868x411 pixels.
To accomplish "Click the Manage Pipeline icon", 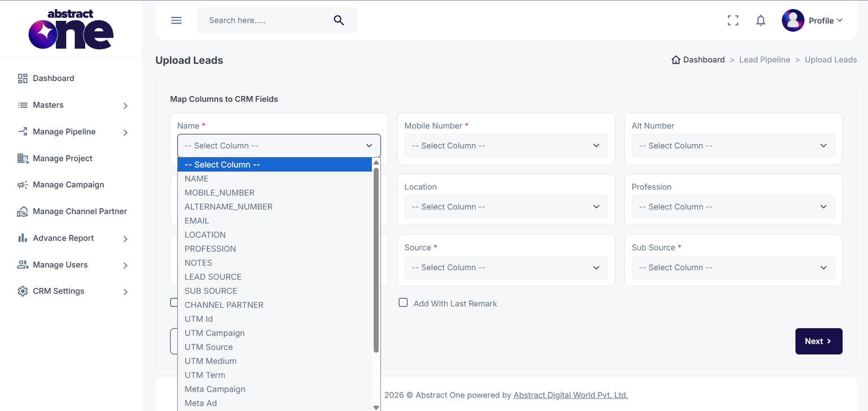I will click(23, 132).
